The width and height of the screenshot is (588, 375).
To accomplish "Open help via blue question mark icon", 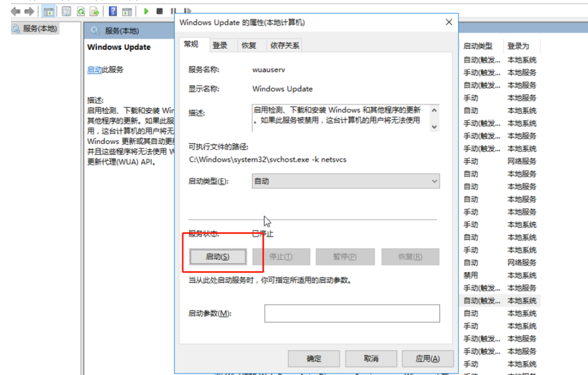I will [x=113, y=11].
